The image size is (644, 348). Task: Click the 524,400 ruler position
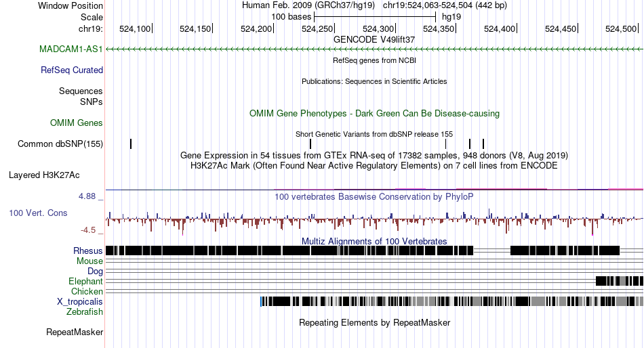tap(500, 28)
